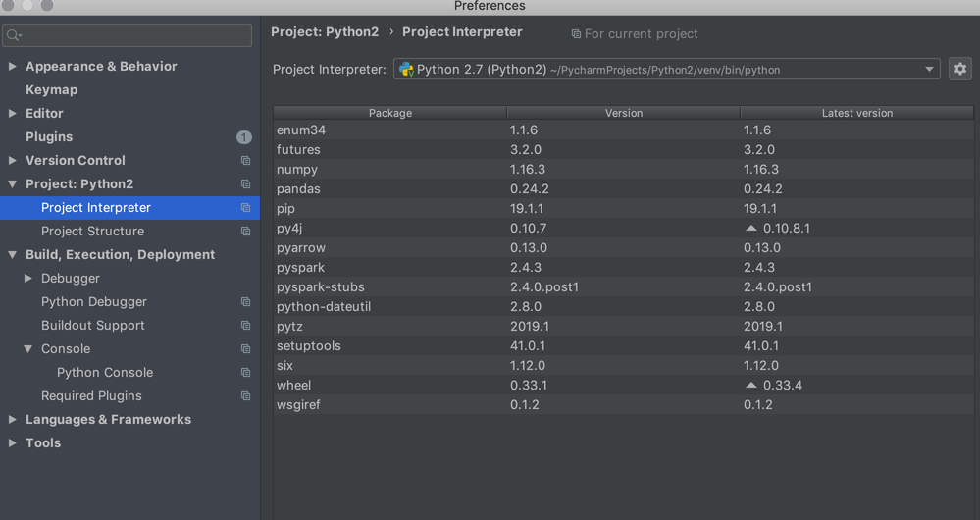
Task: Go to Buildout Support settings
Action: 92,326
